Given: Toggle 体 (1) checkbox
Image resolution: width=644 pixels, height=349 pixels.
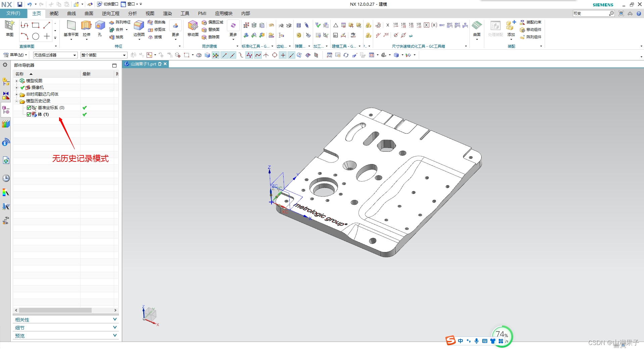Looking at the screenshot, I should 29,114.
